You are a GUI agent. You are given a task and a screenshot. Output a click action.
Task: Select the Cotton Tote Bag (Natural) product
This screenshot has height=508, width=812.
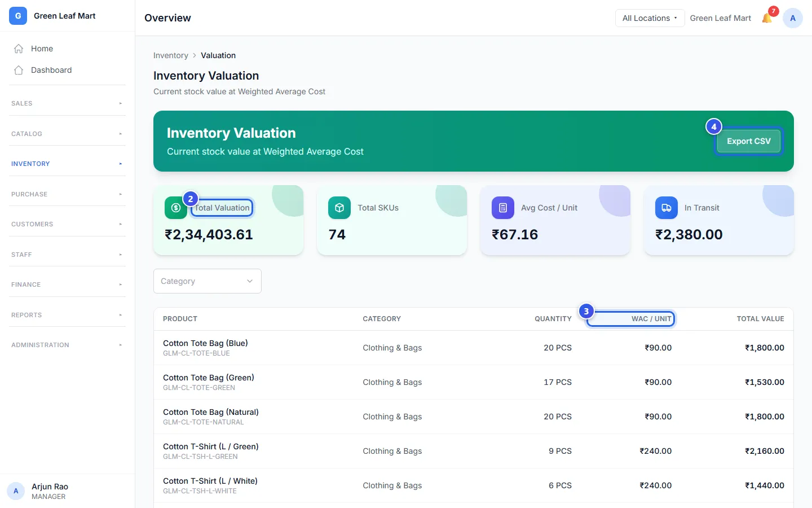211,412
